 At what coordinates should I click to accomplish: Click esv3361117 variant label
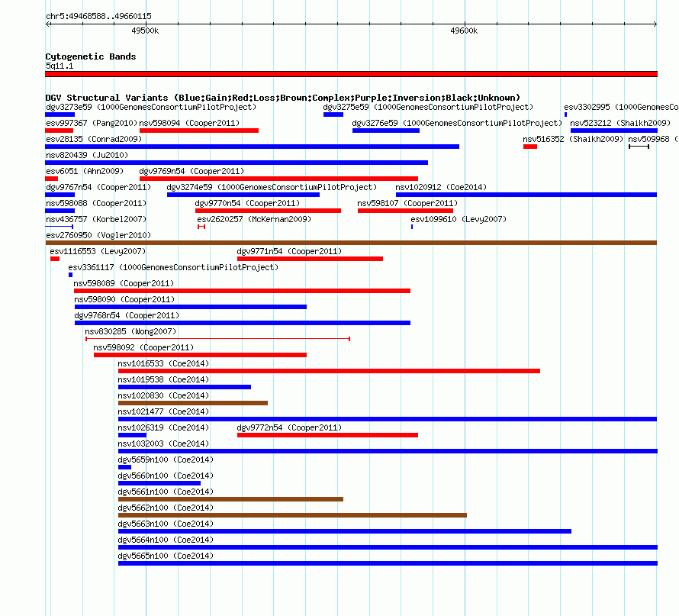(x=173, y=267)
